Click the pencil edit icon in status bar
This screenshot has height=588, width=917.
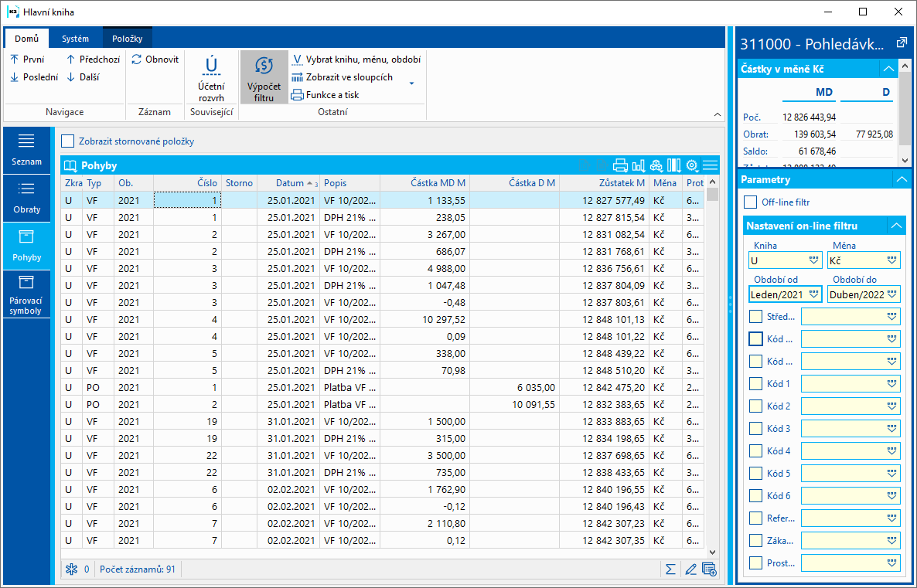point(690,569)
